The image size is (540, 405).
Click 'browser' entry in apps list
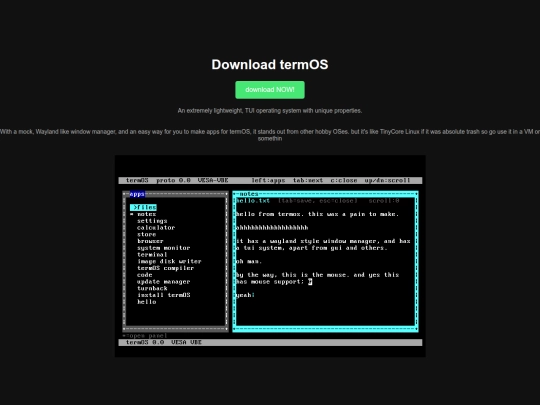pyautogui.click(x=150, y=241)
